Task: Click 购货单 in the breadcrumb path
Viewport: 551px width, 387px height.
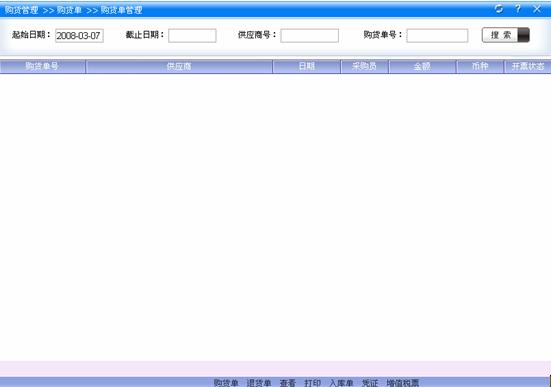Action: coord(69,10)
